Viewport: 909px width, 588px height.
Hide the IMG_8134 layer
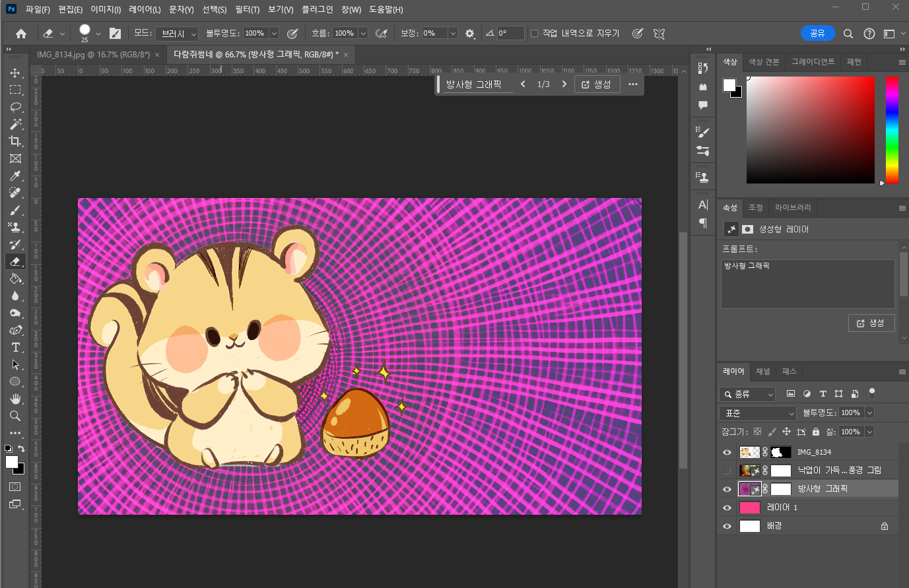[727, 452]
